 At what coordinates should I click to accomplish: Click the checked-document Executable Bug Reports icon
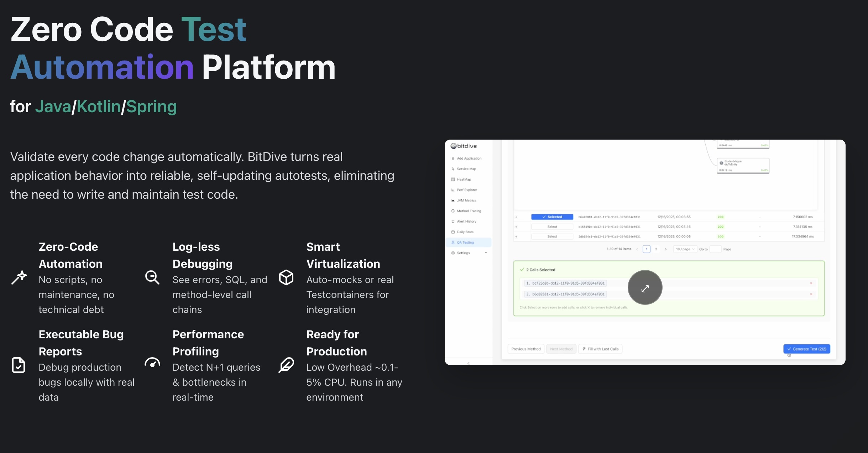(x=19, y=365)
